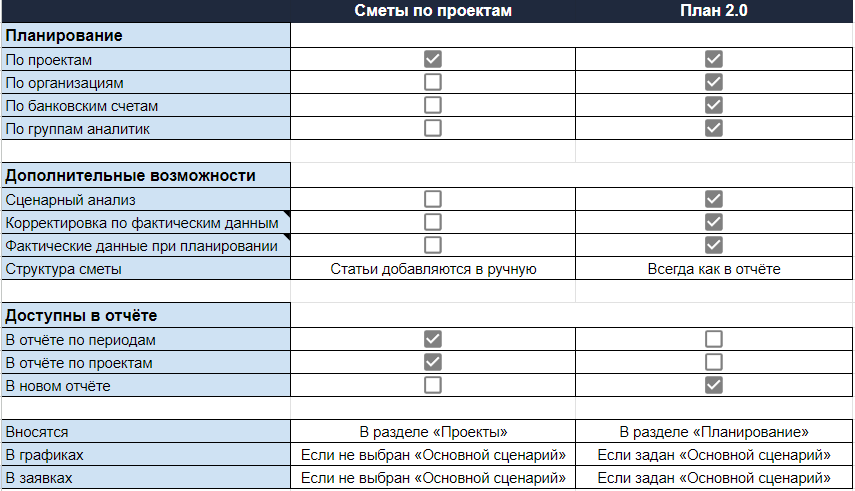The image size is (855, 491).
Task: Uncheck «По организациям» under План 2.0
Action: [714, 82]
